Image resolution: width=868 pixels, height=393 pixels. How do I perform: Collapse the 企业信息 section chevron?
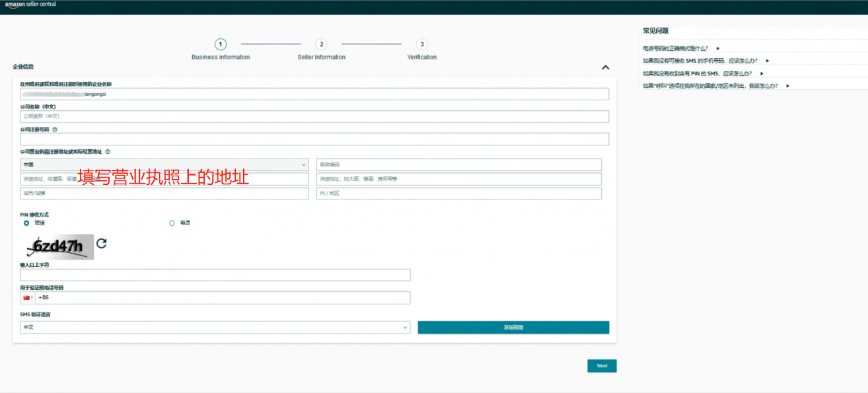606,67
